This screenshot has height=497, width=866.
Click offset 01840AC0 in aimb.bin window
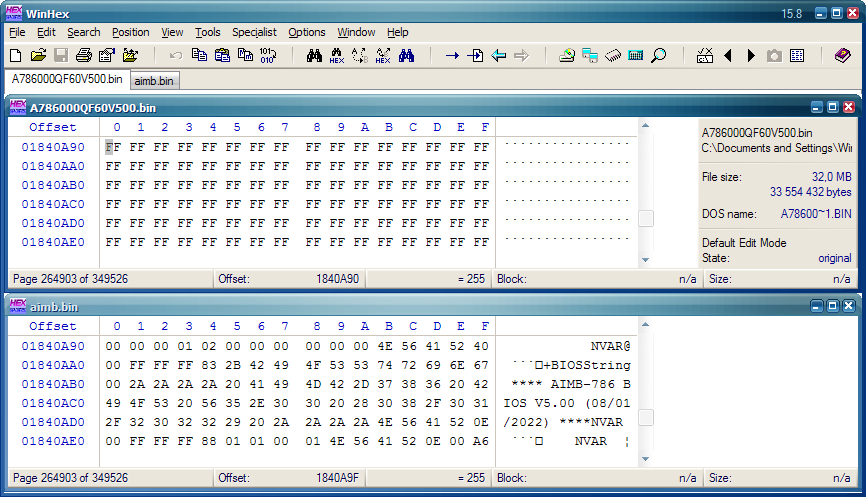coord(53,403)
